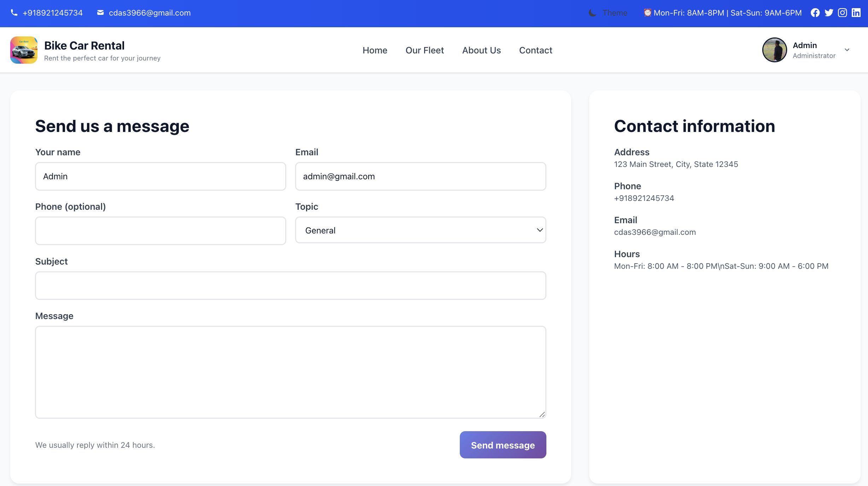
Task: Go to the Home nav item
Action: pos(375,50)
